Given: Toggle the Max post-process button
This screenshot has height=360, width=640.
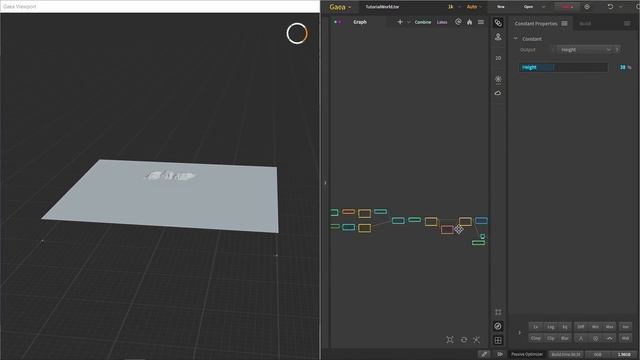Looking at the screenshot, I should point(609,327).
